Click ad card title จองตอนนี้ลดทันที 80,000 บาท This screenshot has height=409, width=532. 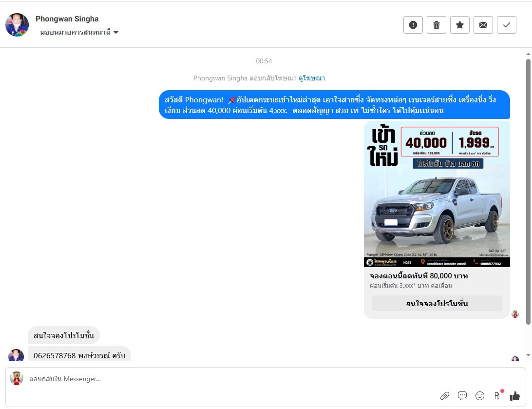[x=418, y=275]
